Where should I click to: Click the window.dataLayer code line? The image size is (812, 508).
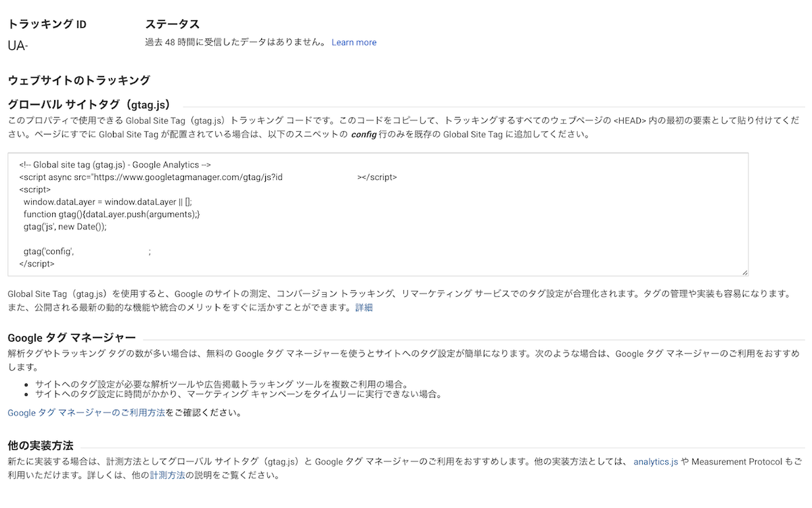coord(108,202)
